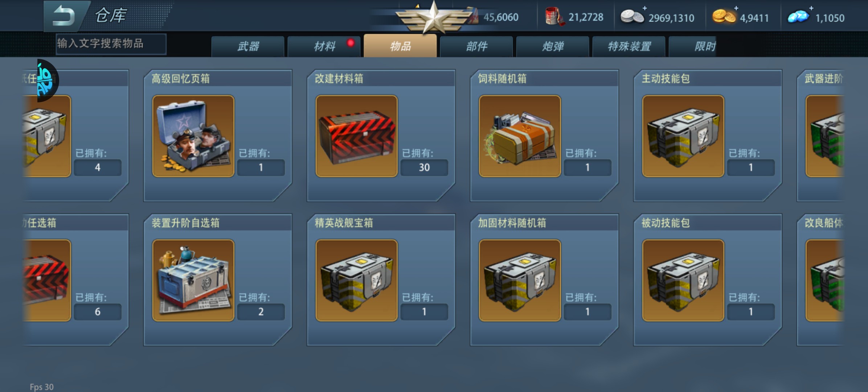
Task: Open the 加固材料随机箱 crate icon
Action: click(520, 280)
